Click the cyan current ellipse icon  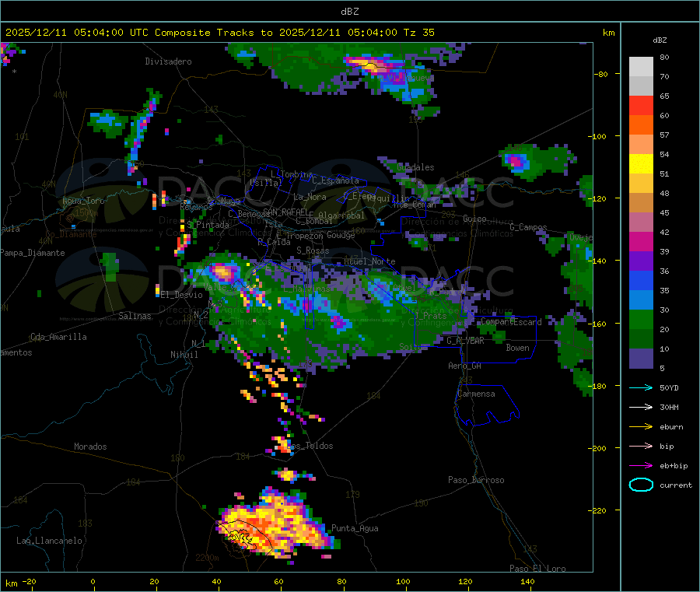pyautogui.click(x=641, y=485)
